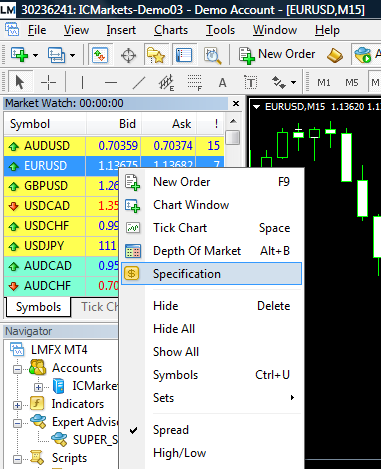Choose Show All in context menu
The image size is (381, 469).
tap(212, 352)
